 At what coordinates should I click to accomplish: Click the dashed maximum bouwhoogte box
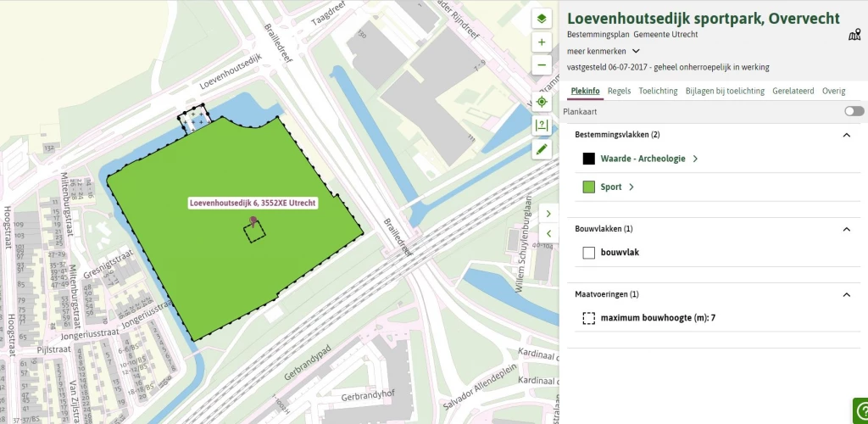pos(589,319)
